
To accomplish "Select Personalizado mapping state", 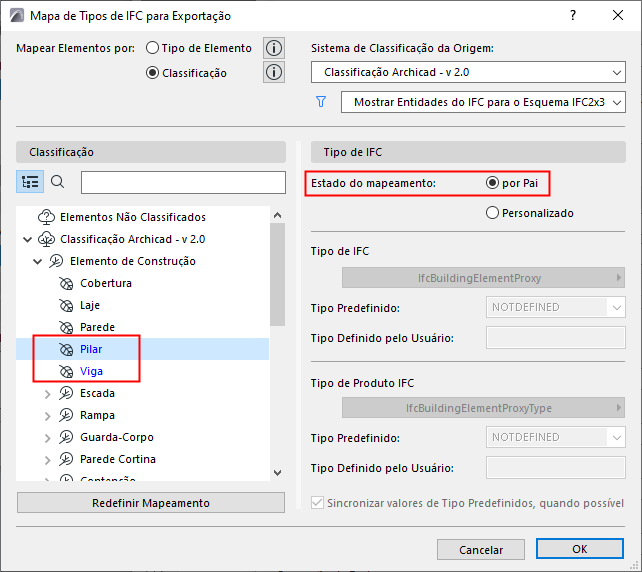I will point(492,213).
